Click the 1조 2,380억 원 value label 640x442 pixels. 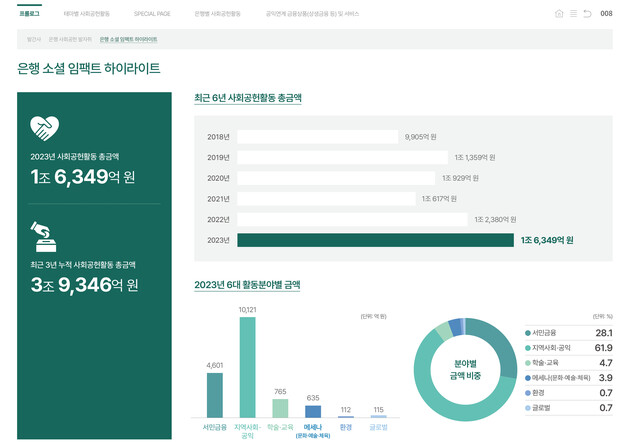pyautogui.click(x=495, y=220)
